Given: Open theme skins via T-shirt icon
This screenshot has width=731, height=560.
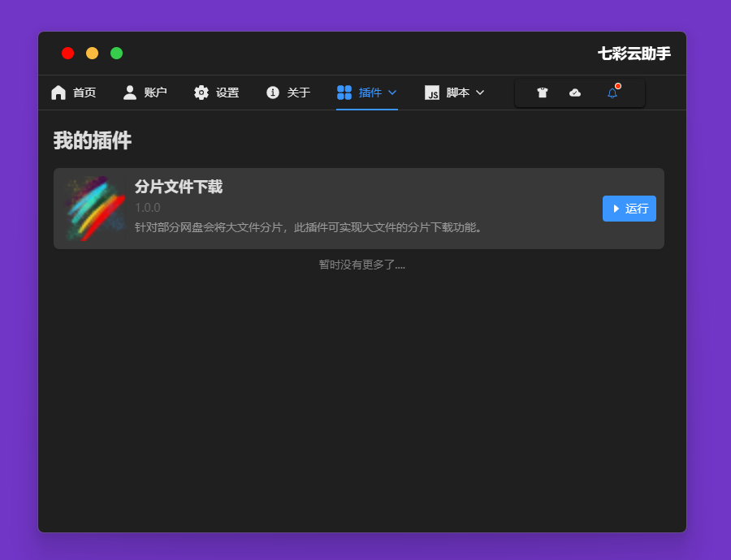Looking at the screenshot, I should tap(543, 93).
